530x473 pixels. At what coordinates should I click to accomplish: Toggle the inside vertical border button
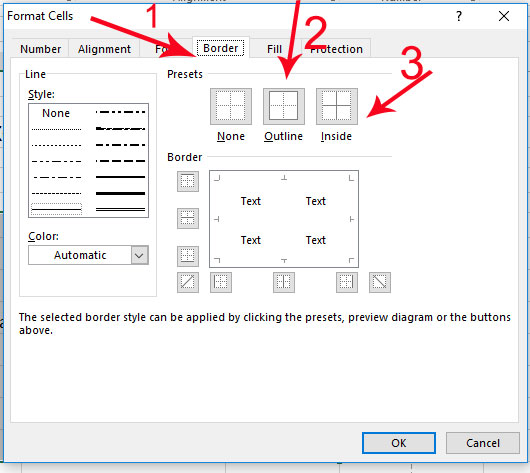(284, 282)
